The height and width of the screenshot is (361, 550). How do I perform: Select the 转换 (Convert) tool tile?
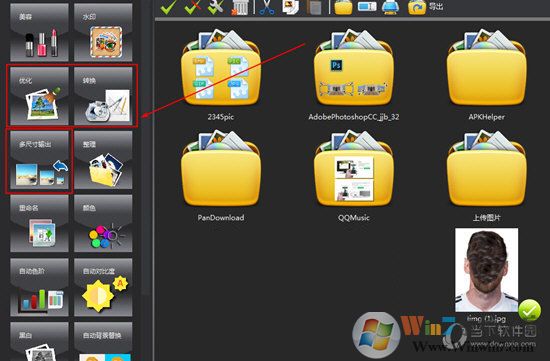103,96
